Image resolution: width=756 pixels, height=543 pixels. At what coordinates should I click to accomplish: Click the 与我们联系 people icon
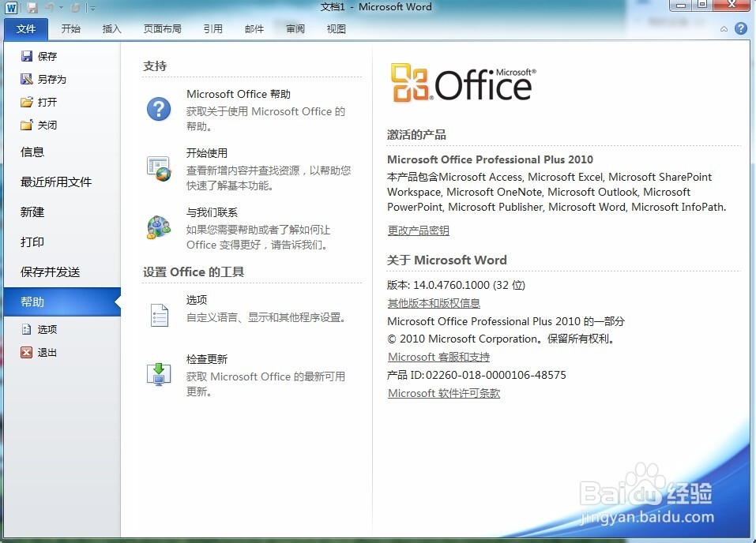[x=159, y=227]
